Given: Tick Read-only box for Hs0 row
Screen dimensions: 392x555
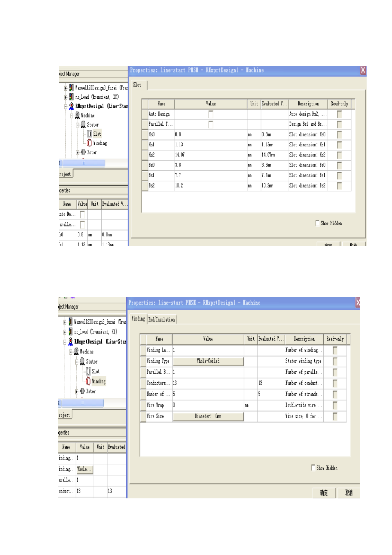Looking at the screenshot, I should (339, 134).
